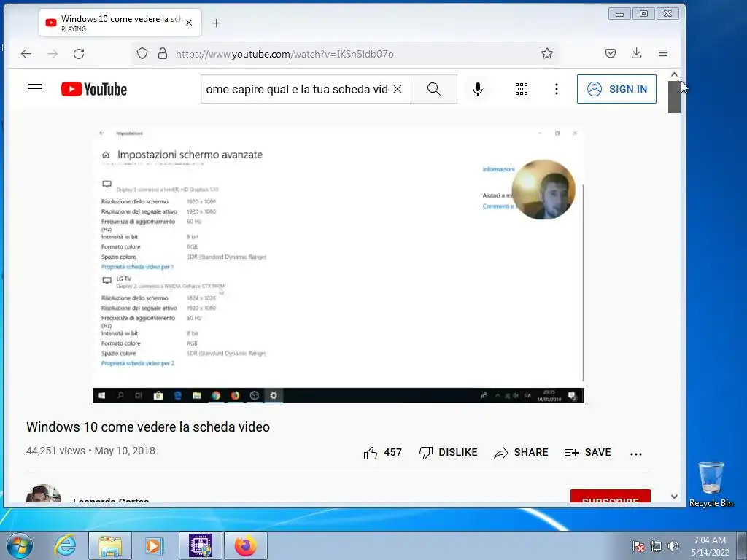The height and width of the screenshot is (560, 747).
Task: Open Firefox application hamburger menu
Action: (x=663, y=53)
